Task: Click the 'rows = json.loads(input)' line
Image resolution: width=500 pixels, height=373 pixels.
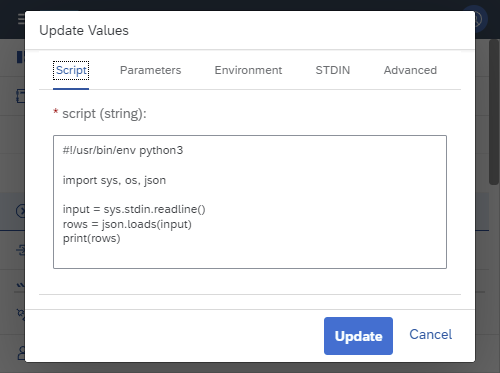Action: tap(127, 224)
